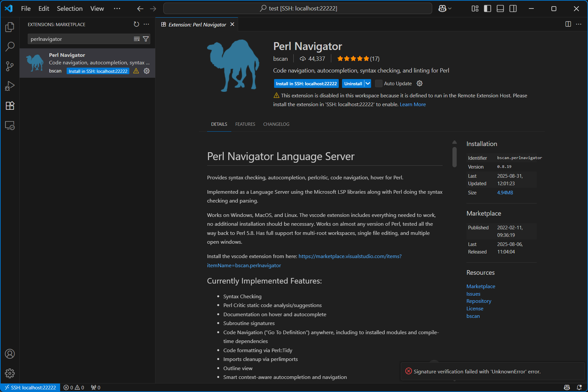The image size is (588, 392).
Task: Click the filter extensions funnel icon
Action: click(146, 39)
